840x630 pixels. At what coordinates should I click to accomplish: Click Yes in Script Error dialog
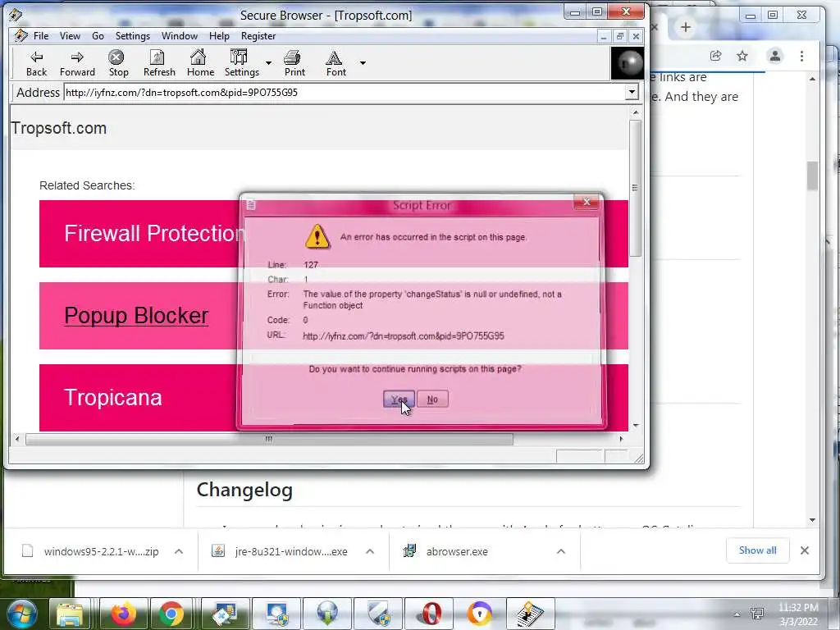(x=399, y=399)
